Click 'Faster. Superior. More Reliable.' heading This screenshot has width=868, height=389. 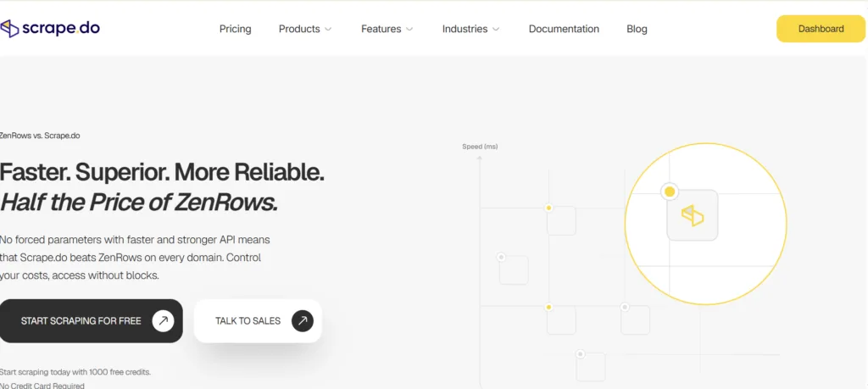[162, 173]
